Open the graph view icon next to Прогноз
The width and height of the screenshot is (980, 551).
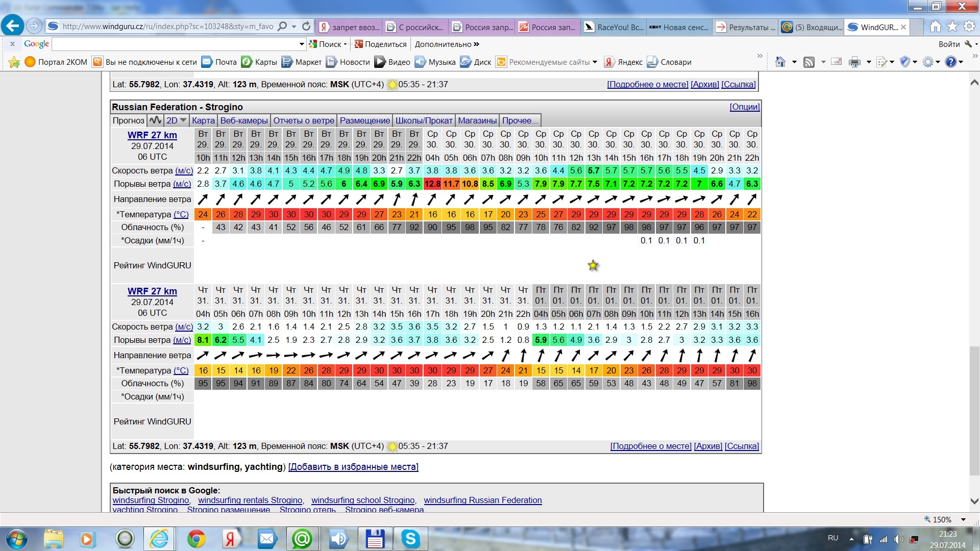pos(155,120)
